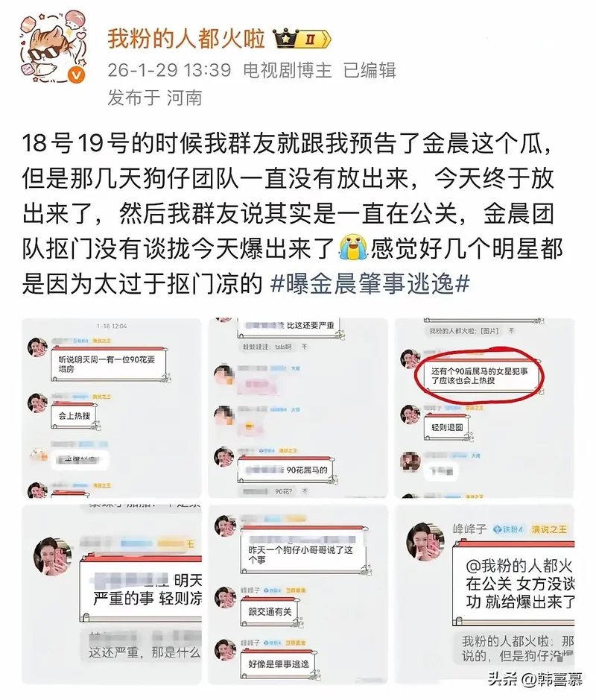
Task: Open thumbnail with red-circled message
Action: 484,408
